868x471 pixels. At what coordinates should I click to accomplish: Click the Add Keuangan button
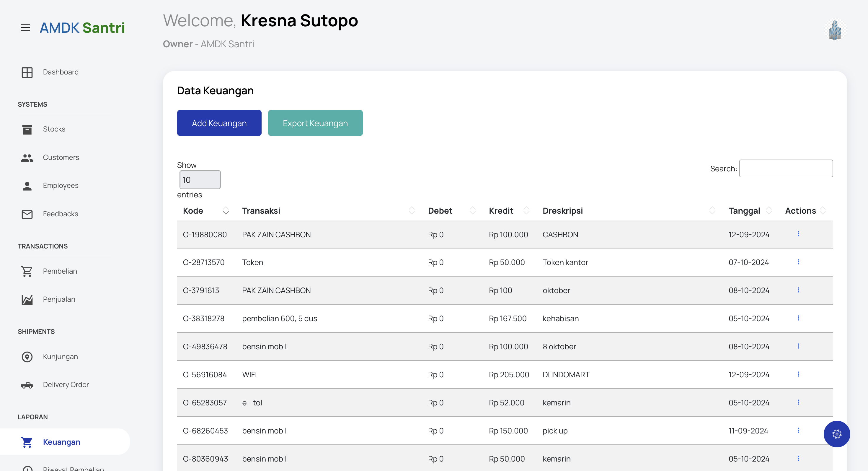219,123
